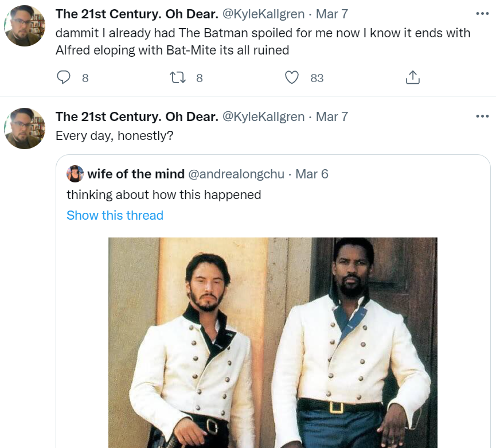
Task: Open profile avatar on the second tweet
Action: (25, 128)
